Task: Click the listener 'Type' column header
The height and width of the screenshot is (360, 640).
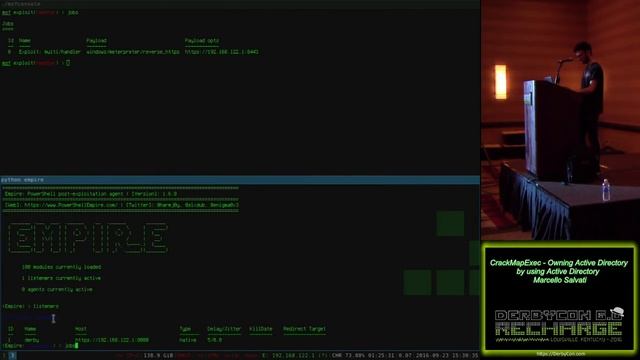Action: 185,329
